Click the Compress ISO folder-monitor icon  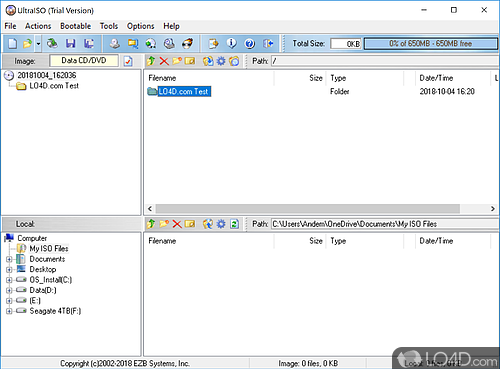133,44
